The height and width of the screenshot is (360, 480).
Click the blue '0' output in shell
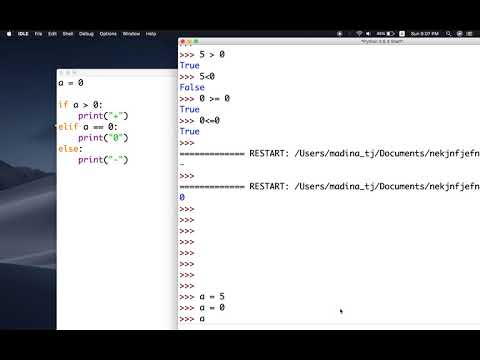(182, 197)
